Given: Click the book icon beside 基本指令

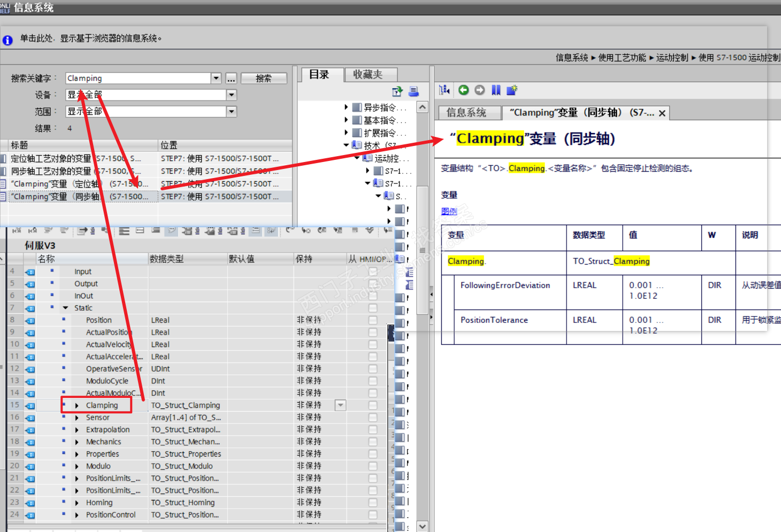Looking at the screenshot, I should (357, 120).
